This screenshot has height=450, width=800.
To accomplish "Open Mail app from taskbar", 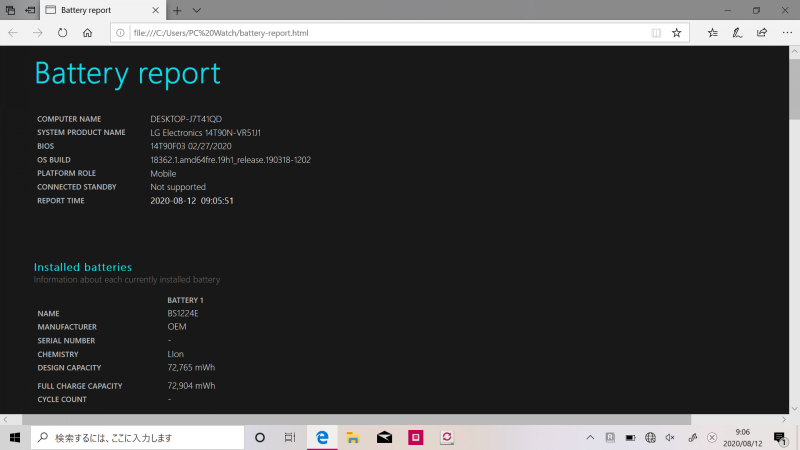I will (x=384, y=437).
